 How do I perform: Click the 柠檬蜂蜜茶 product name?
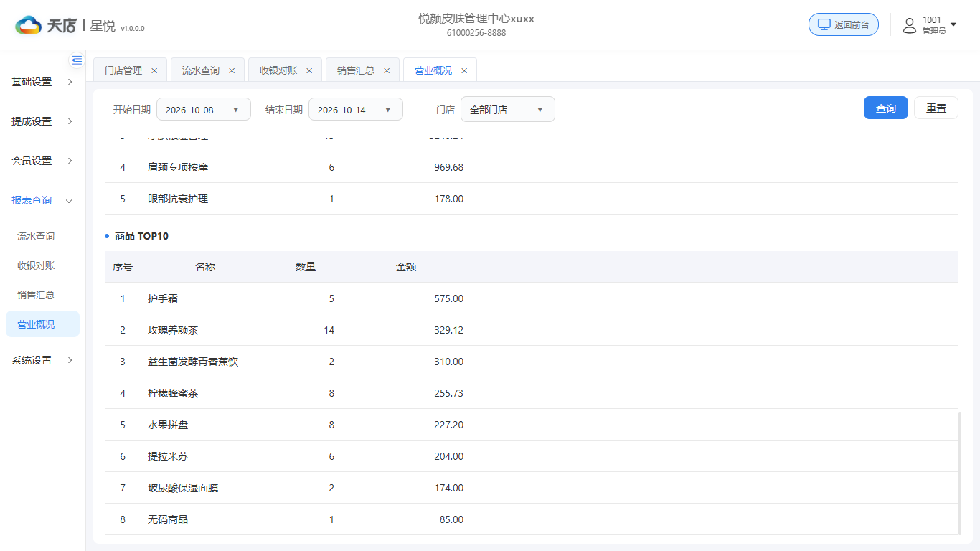[173, 393]
